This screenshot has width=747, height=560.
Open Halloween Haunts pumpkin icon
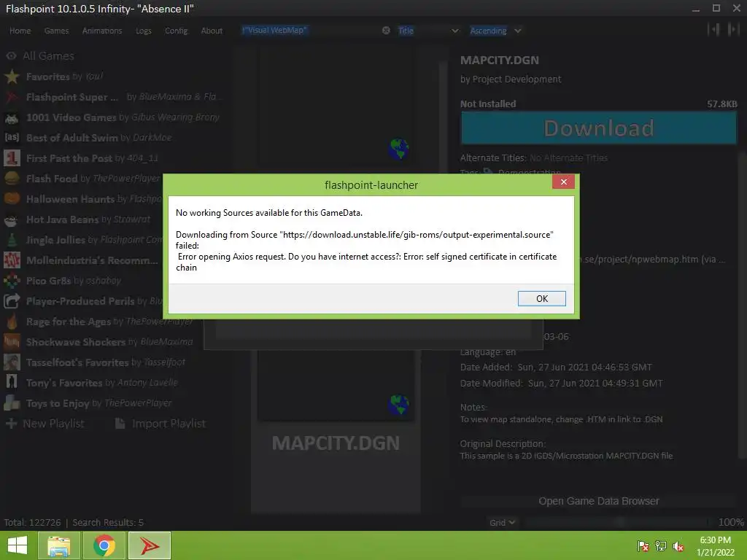(12, 198)
